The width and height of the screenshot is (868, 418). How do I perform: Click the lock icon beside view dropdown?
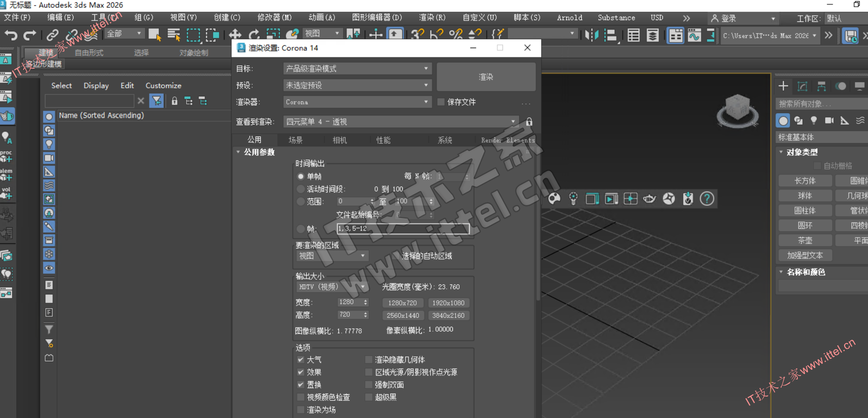529,122
